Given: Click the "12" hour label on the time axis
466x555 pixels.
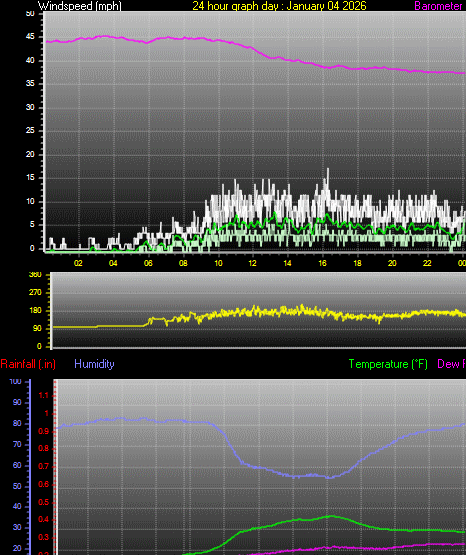Looking at the screenshot, I should click(x=252, y=263).
